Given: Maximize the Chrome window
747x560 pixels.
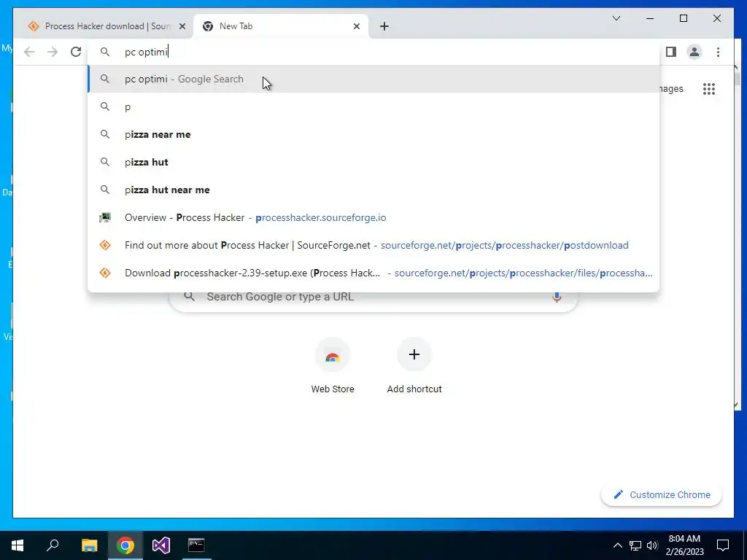Looking at the screenshot, I should (x=683, y=18).
